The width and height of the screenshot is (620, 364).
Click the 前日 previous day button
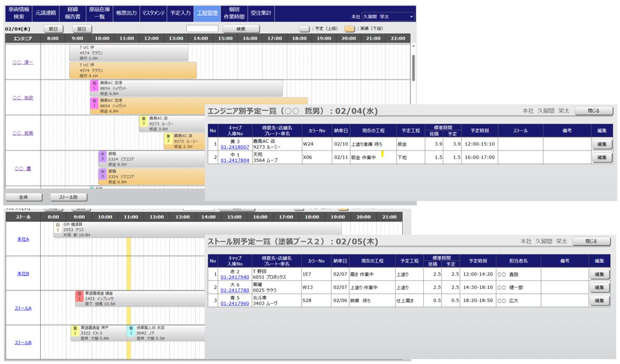tap(53, 29)
